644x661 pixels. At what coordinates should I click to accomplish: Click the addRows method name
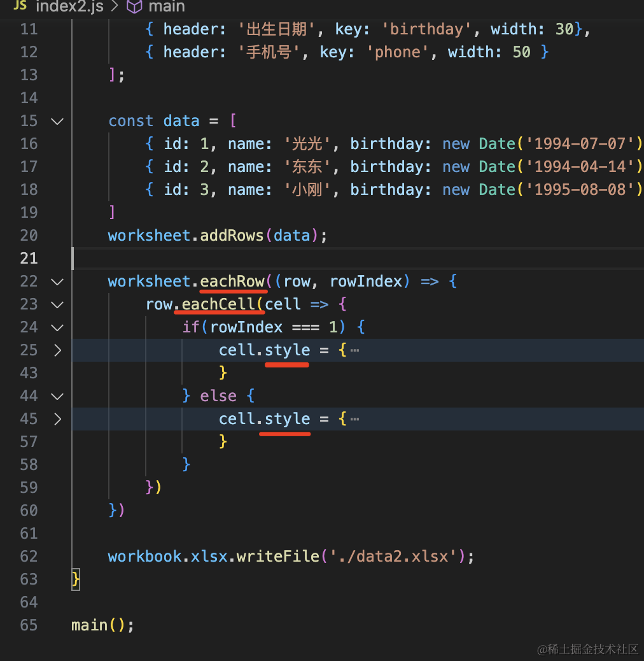232,236
